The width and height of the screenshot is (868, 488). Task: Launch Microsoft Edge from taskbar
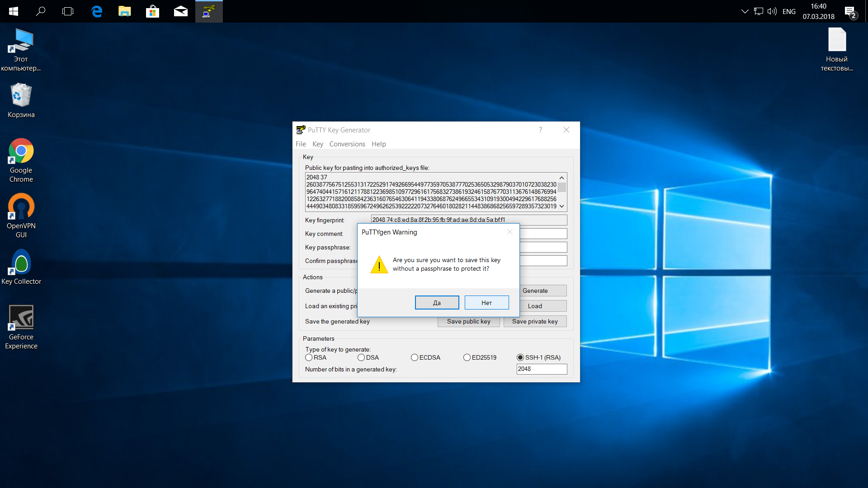tap(97, 11)
